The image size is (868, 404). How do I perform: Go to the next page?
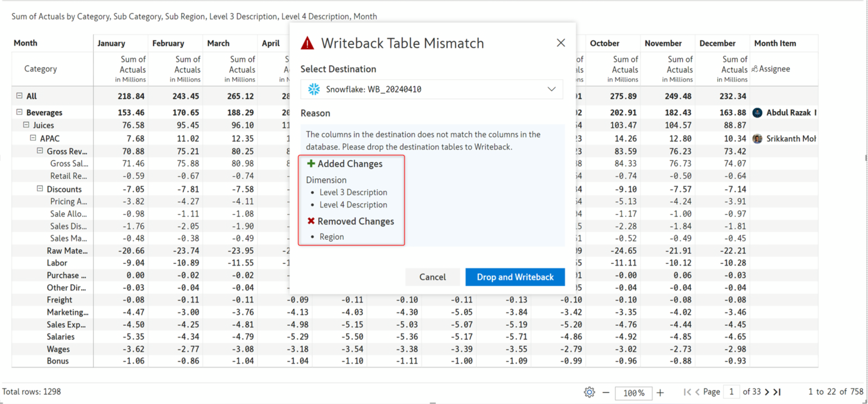[x=767, y=392]
